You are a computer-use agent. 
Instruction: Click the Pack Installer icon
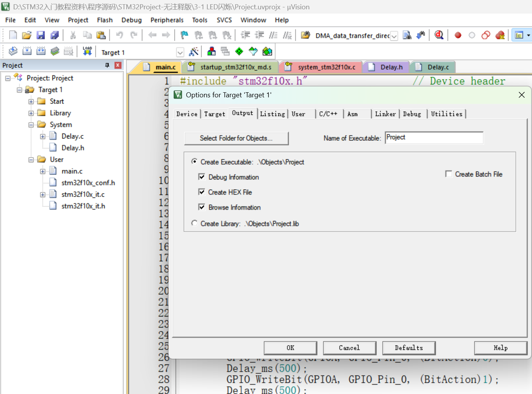click(267, 51)
